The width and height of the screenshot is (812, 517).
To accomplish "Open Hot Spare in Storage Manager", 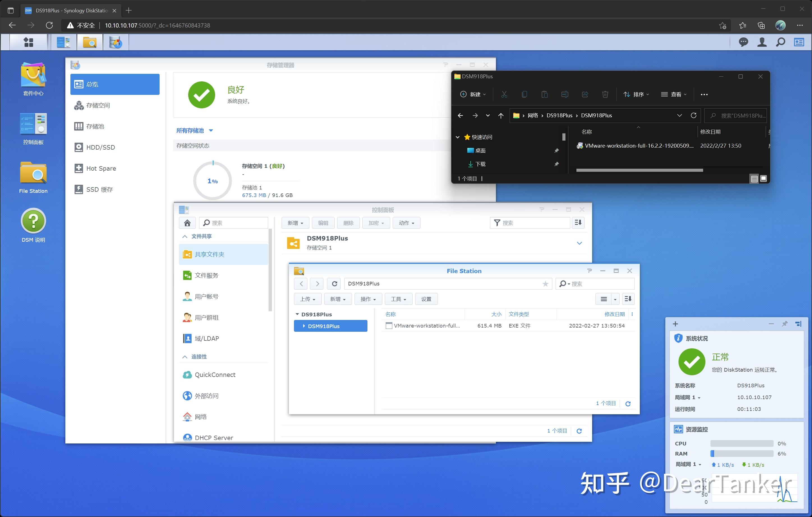I will [115, 168].
